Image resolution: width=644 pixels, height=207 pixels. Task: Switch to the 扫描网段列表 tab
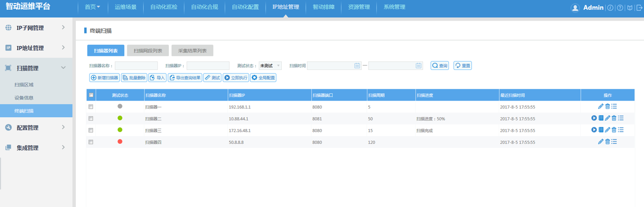(148, 51)
